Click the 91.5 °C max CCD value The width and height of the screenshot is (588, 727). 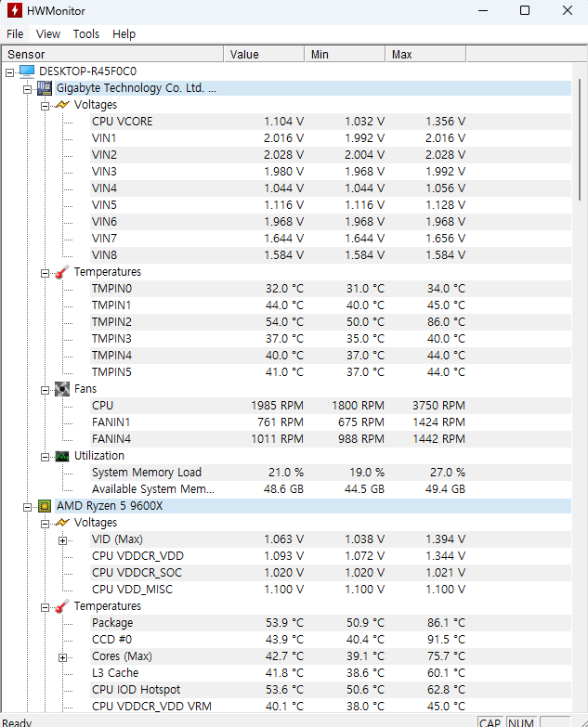[446, 640]
